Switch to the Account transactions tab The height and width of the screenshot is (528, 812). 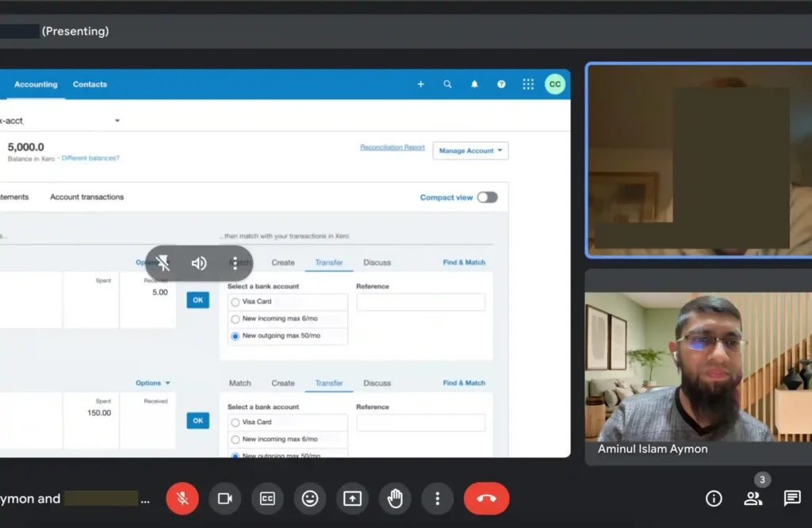coord(87,197)
